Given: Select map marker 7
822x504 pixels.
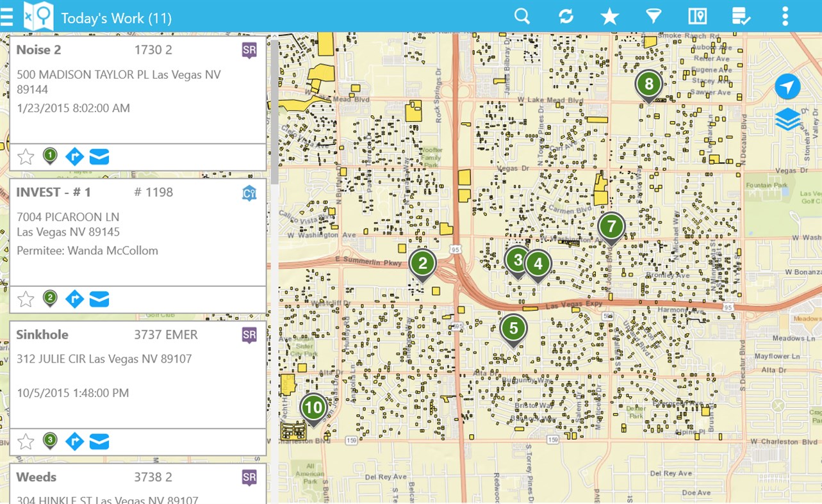Looking at the screenshot, I should point(612,229).
